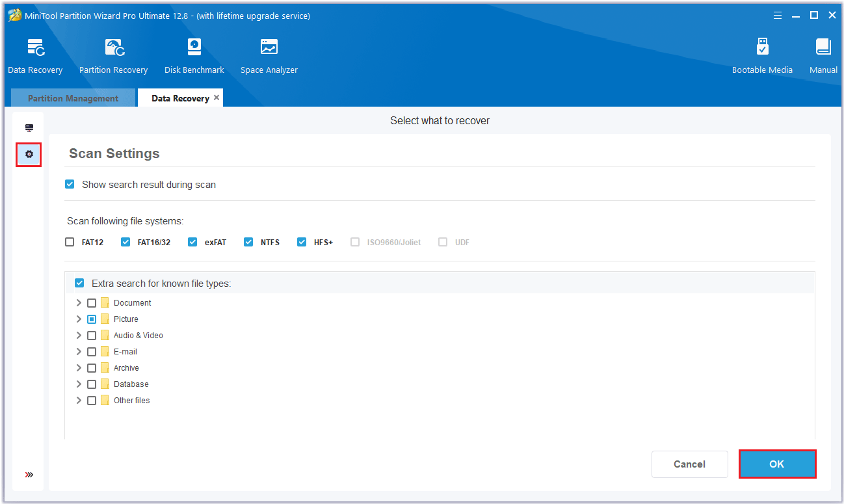The image size is (844, 504).
Task: Expand the Document tree node
Action: (79, 303)
